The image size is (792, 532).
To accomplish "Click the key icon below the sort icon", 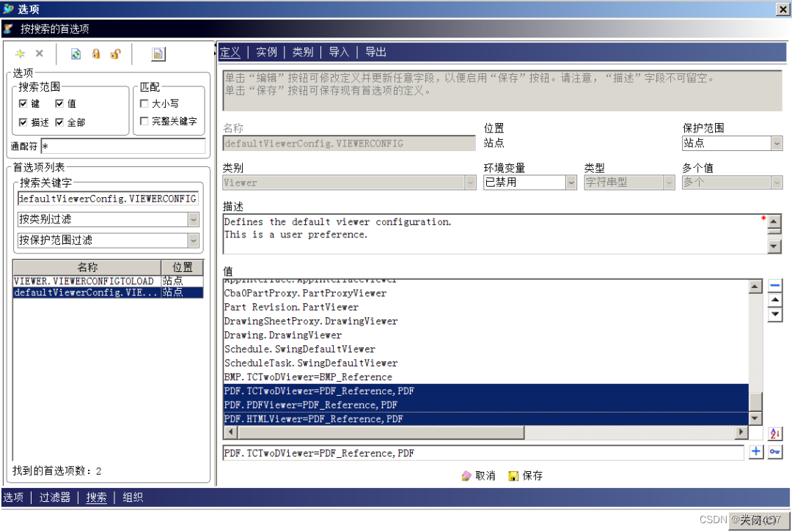I will (775, 452).
